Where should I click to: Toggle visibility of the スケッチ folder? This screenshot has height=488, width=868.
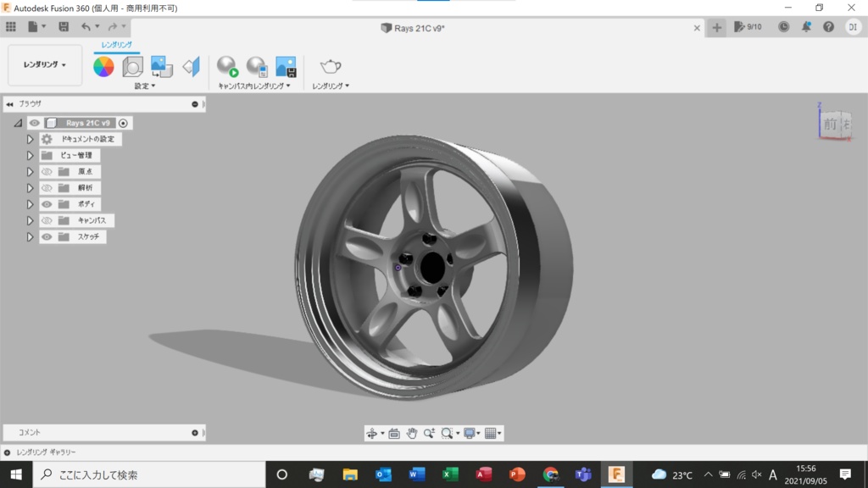pos(47,237)
